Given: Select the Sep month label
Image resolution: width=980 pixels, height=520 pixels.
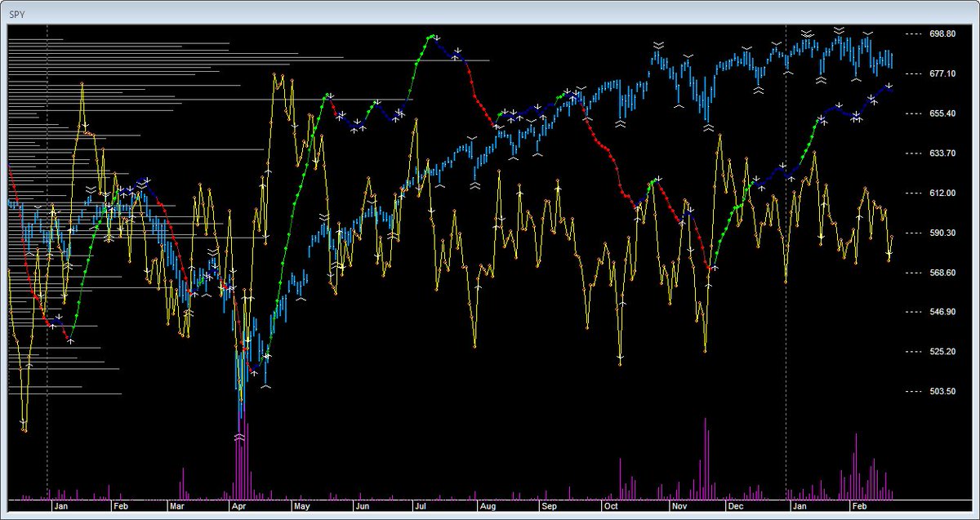Looking at the screenshot, I should coord(548,506).
